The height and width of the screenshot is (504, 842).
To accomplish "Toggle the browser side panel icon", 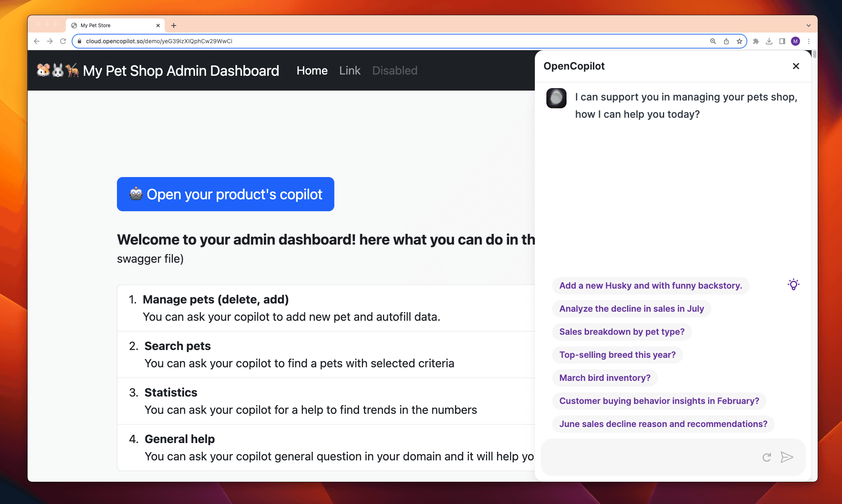I will [x=782, y=41].
